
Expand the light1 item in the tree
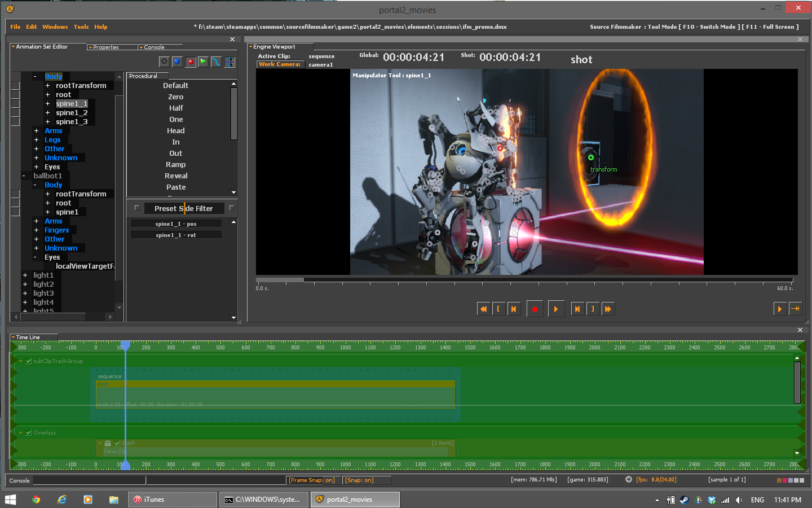click(25, 275)
